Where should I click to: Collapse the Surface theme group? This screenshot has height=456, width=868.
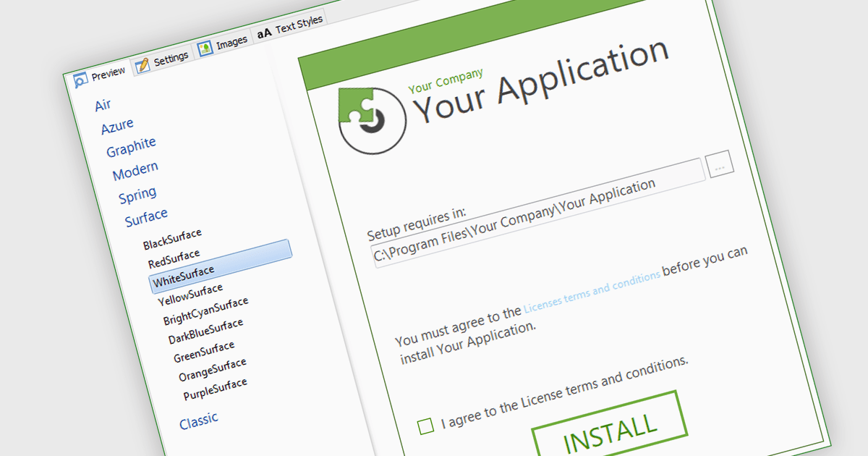point(146,216)
